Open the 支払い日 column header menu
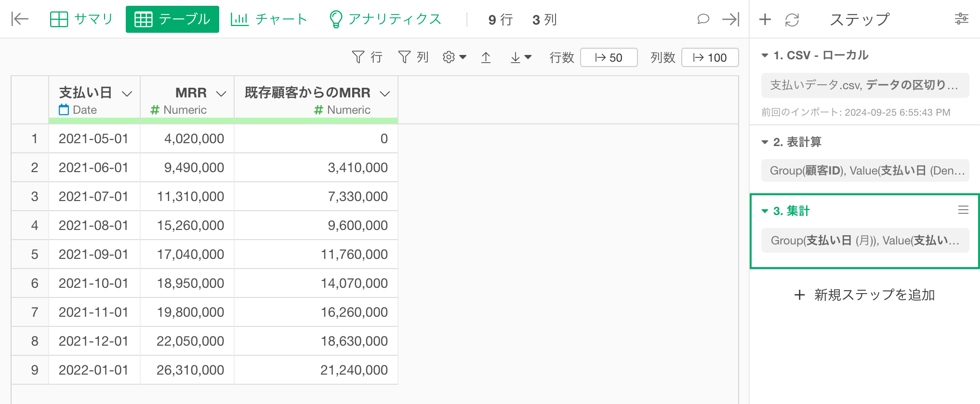Viewport: 980px width, 404px height. coord(127,94)
